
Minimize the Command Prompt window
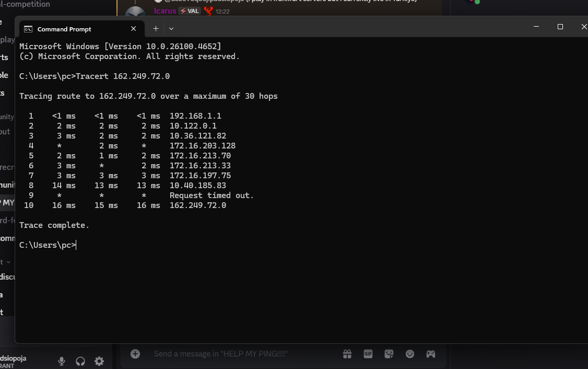pyautogui.click(x=536, y=27)
